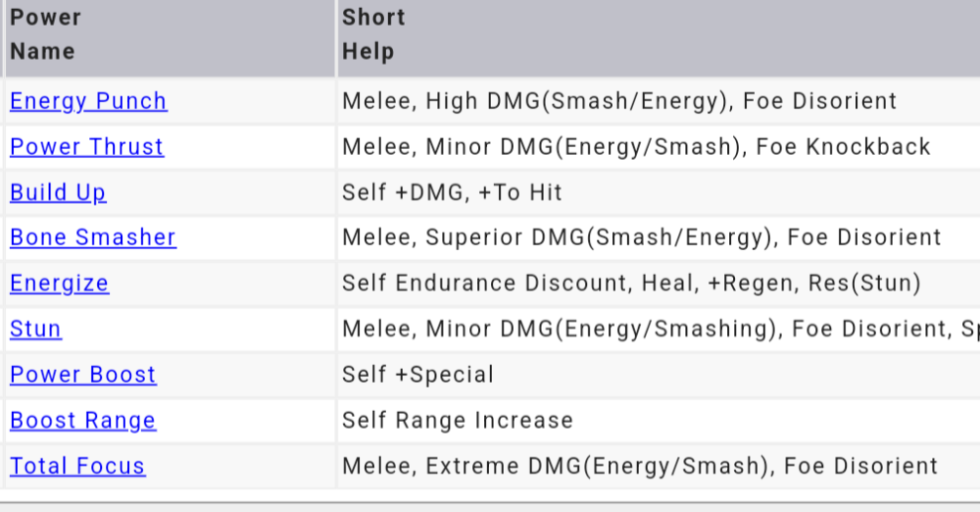The width and height of the screenshot is (980, 512).
Task: Click Energy Punch short help description
Action: [619, 101]
